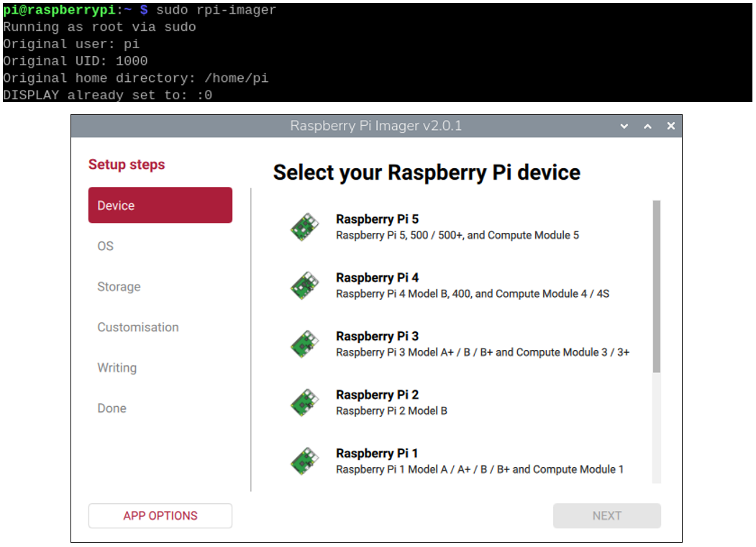This screenshot has height=547, width=756.
Task: Click 'Raspberry Pi 2 Model B' description
Action: pos(391,411)
